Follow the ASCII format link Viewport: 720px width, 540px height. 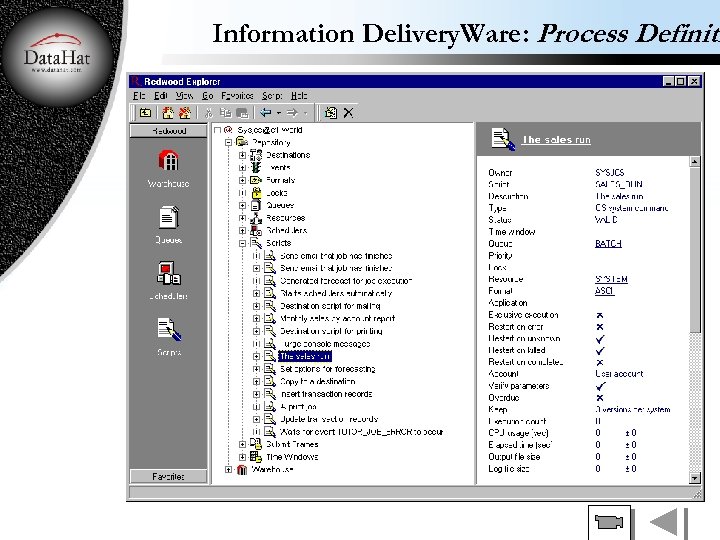point(604,291)
